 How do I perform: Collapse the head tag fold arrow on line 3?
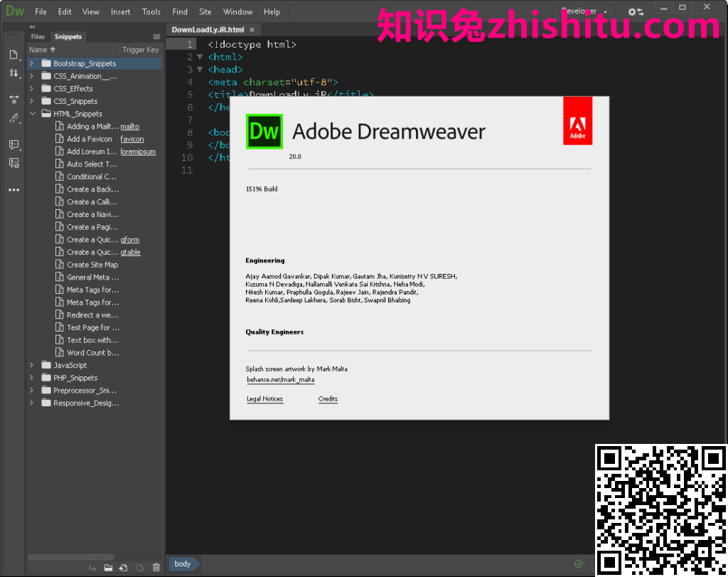200,69
